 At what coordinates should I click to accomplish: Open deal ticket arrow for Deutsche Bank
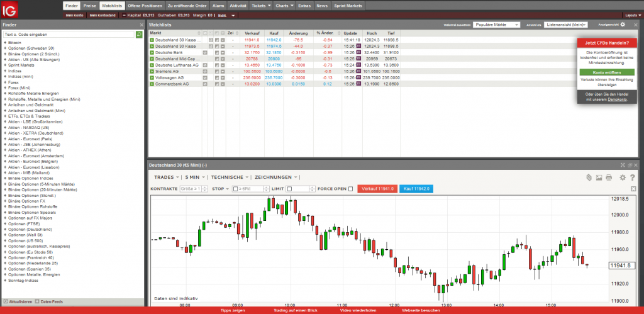[x=152, y=53]
